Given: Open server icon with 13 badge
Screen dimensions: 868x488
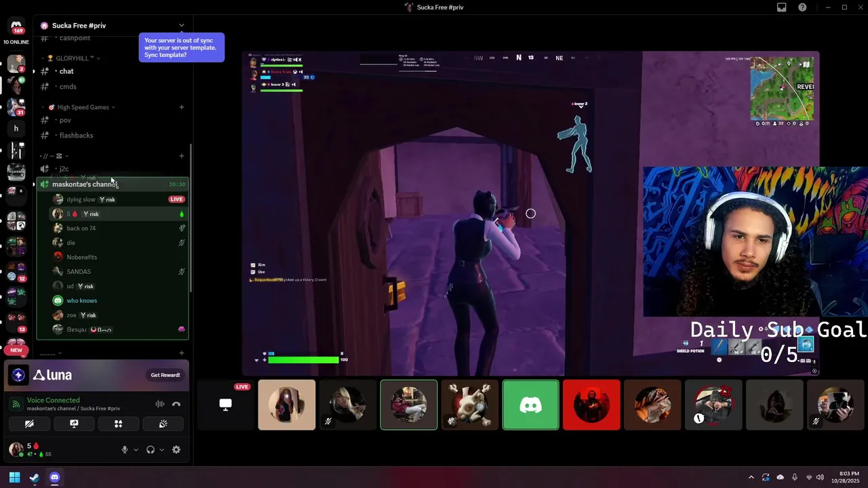Looking at the screenshot, I should point(16,322).
